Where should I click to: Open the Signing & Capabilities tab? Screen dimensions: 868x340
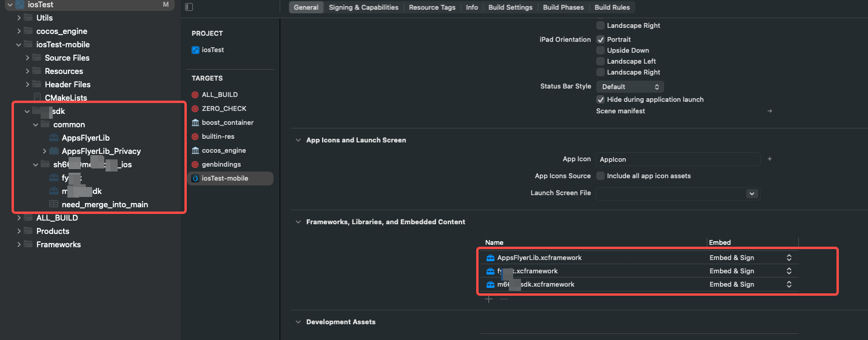363,7
